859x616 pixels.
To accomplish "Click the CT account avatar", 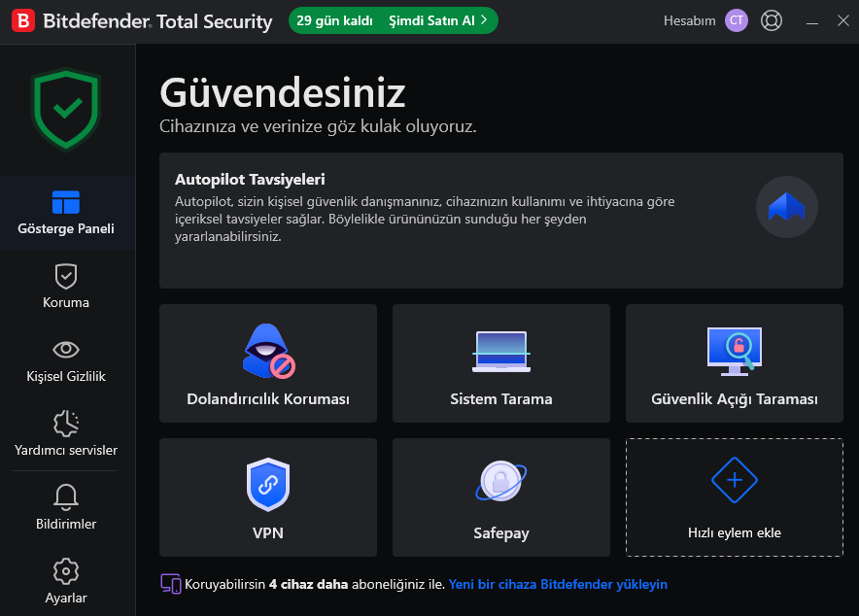I will (737, 20).
